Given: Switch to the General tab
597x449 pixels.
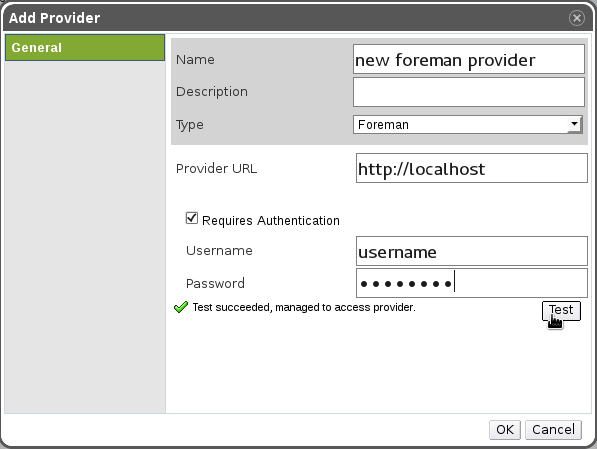Looking at the screenshot, I should click(85, 48).
